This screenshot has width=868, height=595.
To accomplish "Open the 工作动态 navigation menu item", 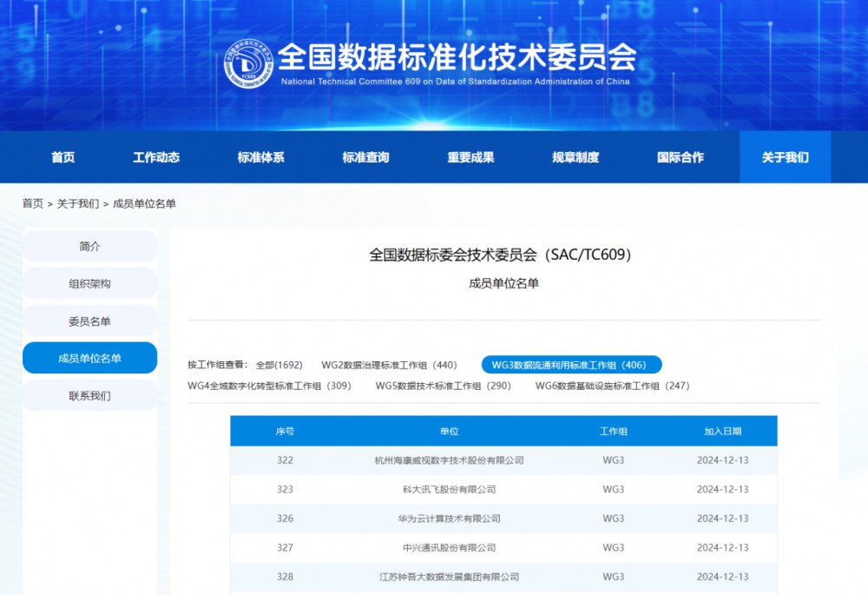I will 156,157.
